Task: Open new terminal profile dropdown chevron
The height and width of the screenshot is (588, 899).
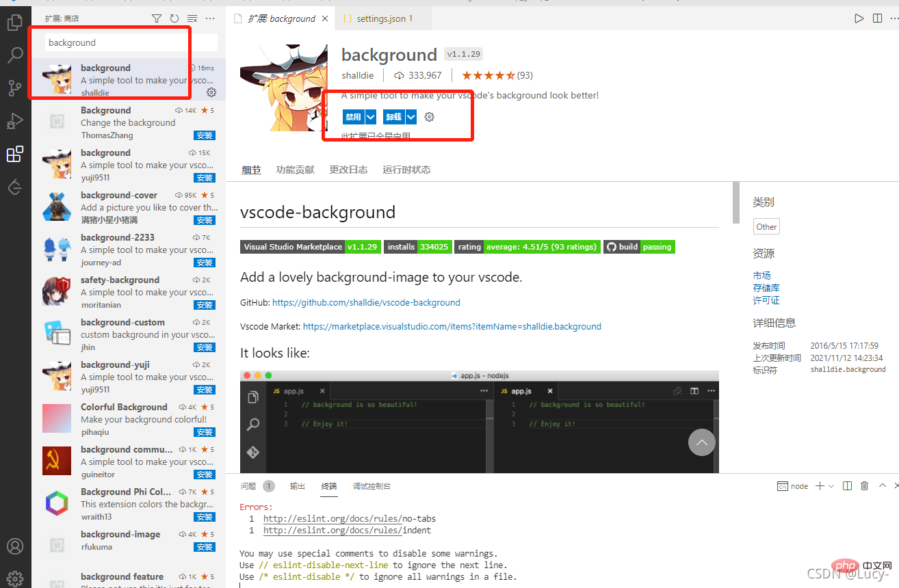Action: click(x=831, y=486)
